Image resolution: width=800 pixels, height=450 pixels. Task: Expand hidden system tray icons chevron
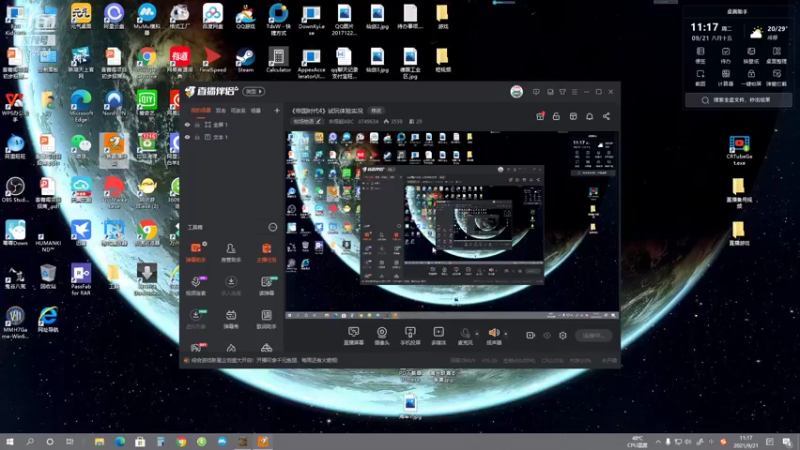[658, 442]
